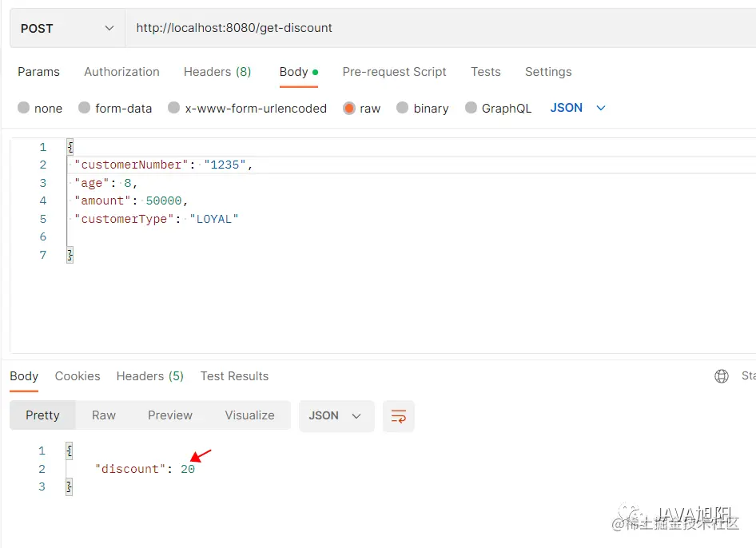Open the blue JSON body format dropdown

(x=578, y=108)
